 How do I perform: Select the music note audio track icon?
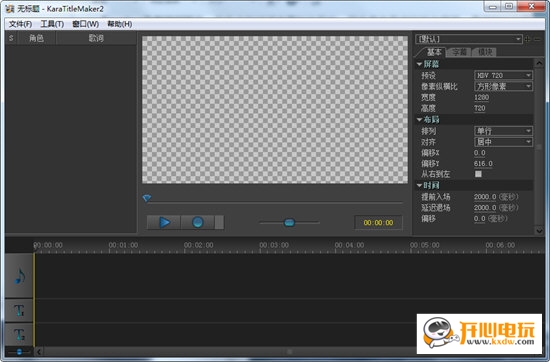pyautogui.click(x=19, y=276)
